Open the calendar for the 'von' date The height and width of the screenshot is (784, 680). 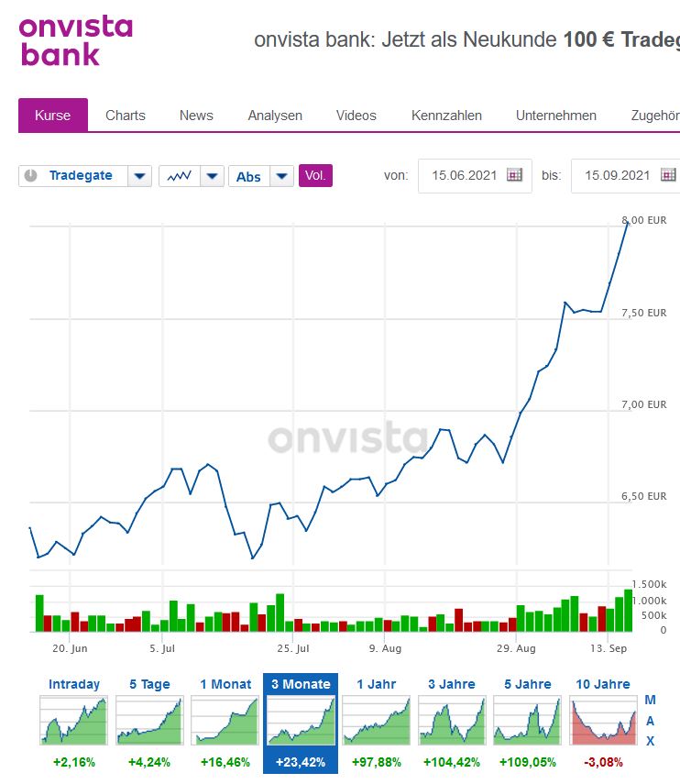pos(514,175)
